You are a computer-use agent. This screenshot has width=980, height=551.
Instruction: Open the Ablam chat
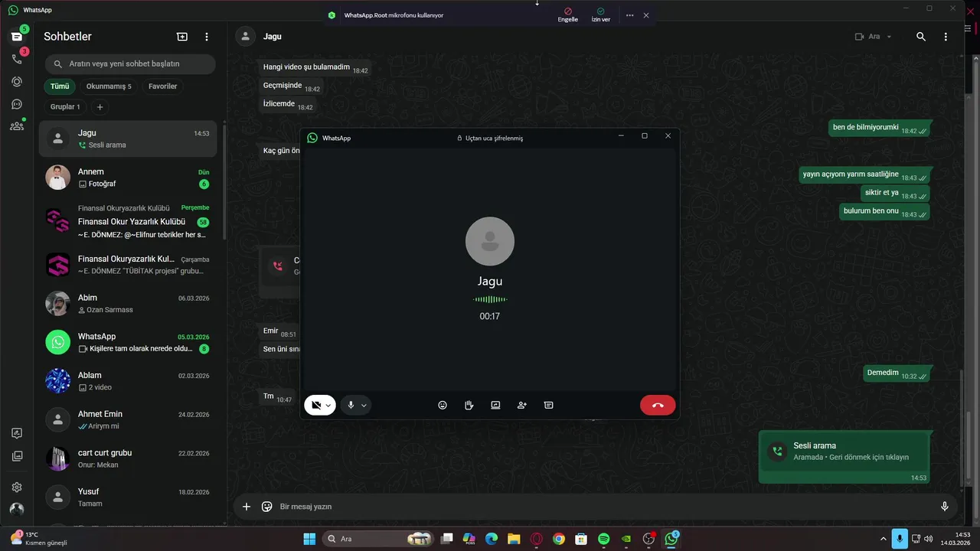click(x=128, y=381)
